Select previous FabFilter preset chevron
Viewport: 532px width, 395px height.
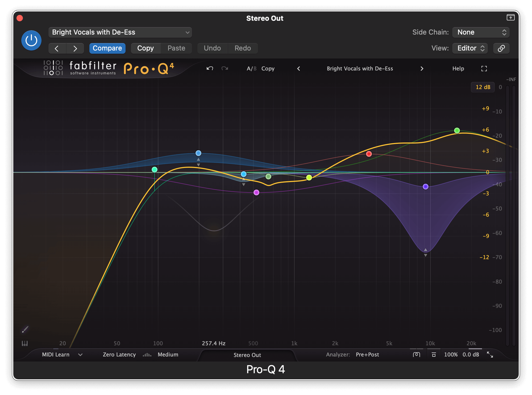coord(299,69)
